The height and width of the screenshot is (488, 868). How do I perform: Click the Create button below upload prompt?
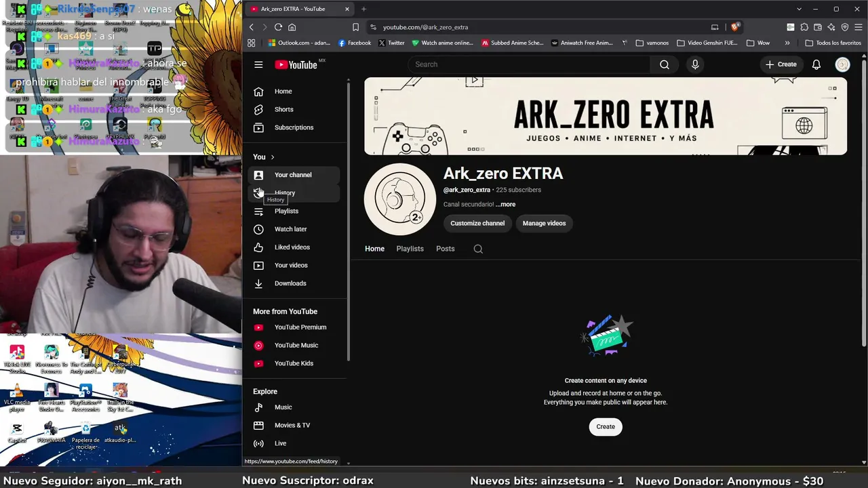click(606, 426)
